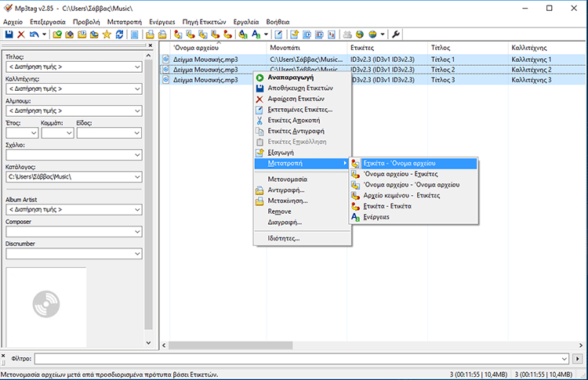Screen dimensions: 588x380
Task: Expand the Κομμάτι field dropdown
Action: click(69, 132)
